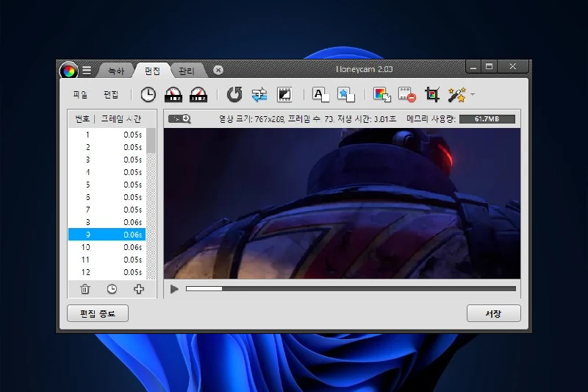Select frame 12 row
Screen dimensions: 588x392
point(107,272)
